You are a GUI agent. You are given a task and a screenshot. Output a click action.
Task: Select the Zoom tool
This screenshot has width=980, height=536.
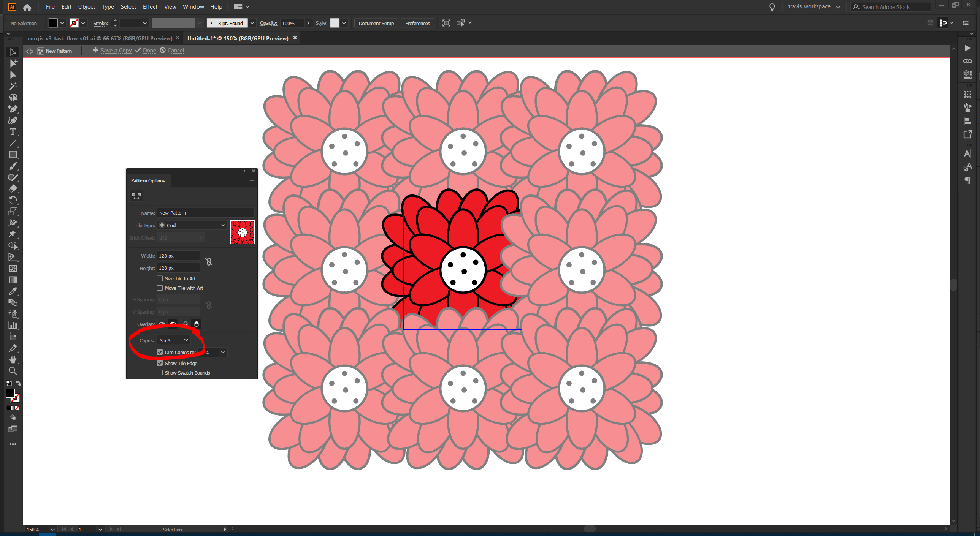pyautogui.click(x=13, y=371)
